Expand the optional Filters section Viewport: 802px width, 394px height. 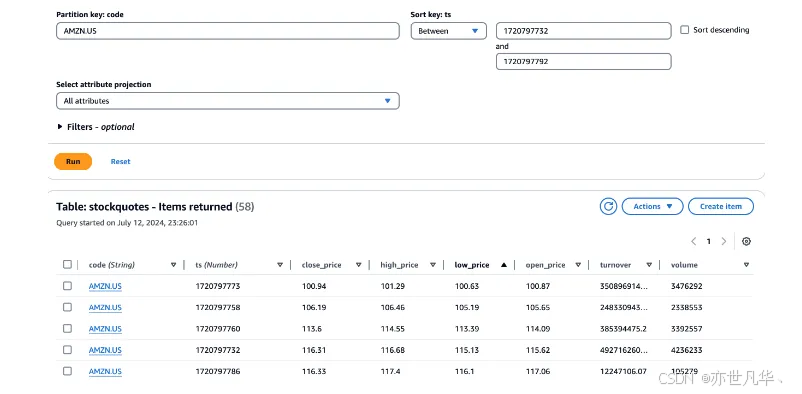coord(96,127)
